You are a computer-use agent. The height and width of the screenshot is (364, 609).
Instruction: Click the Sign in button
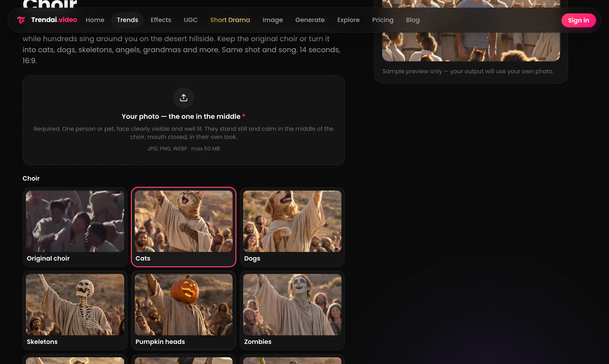tap(578, 20)
